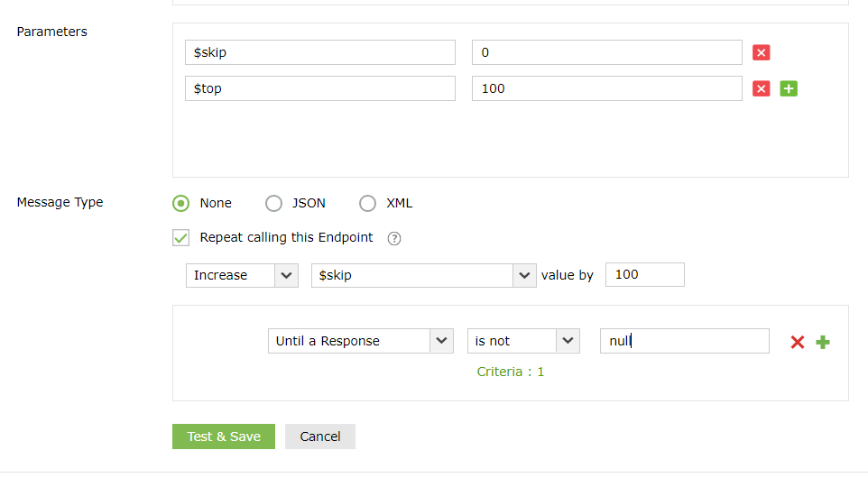Add another criteria with green plus
868x478 pixels.
click(823, 342)
